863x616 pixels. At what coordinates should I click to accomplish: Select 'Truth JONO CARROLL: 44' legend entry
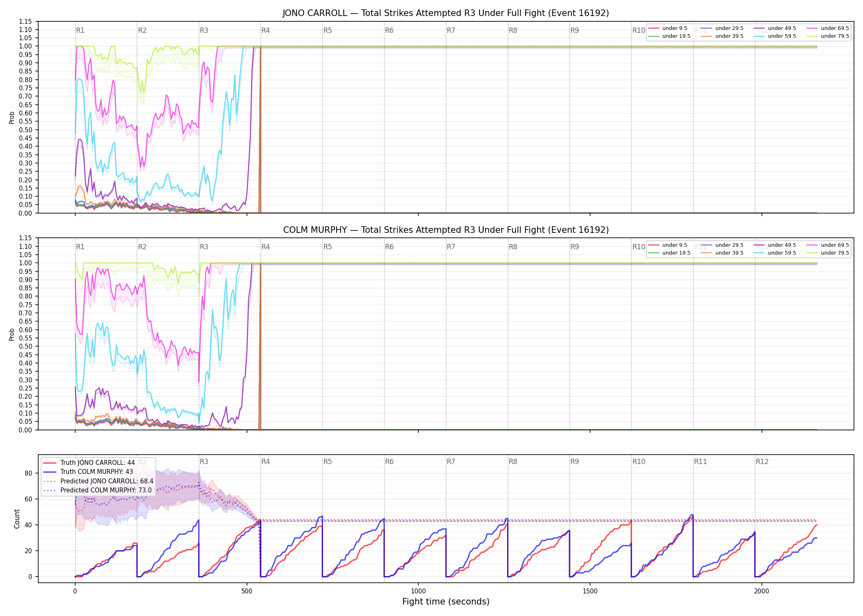click(89, 463)
